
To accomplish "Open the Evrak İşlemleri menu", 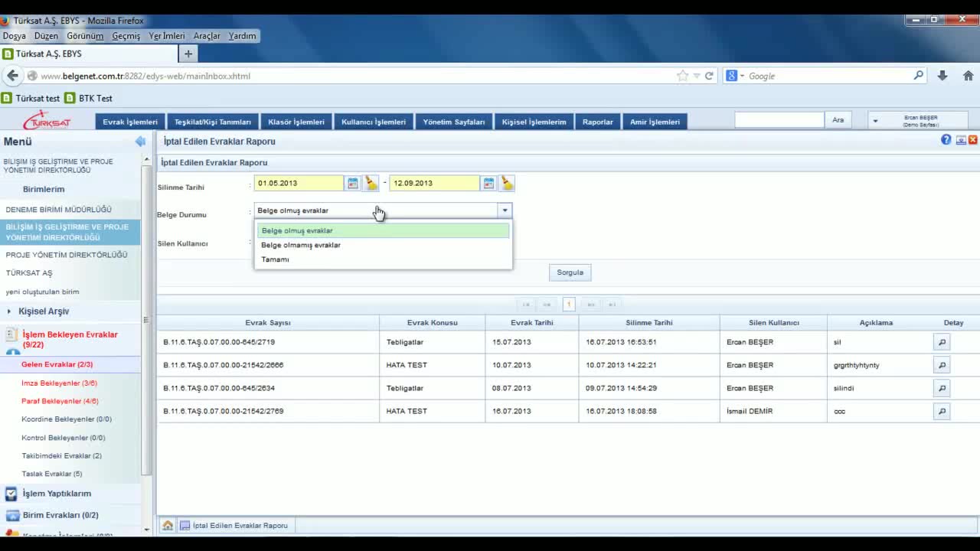I will point(130,122).
